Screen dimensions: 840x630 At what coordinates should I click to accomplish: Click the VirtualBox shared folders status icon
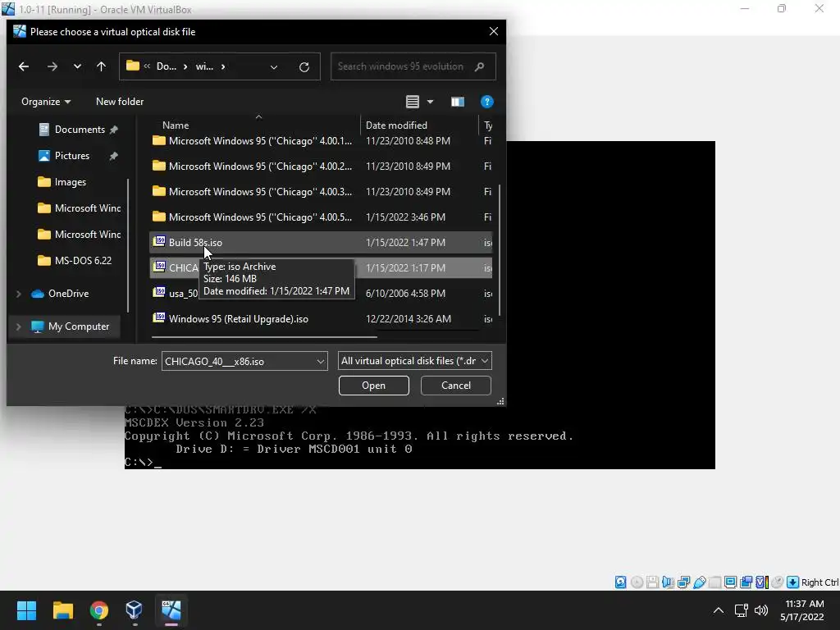click(x=714, y=582)
